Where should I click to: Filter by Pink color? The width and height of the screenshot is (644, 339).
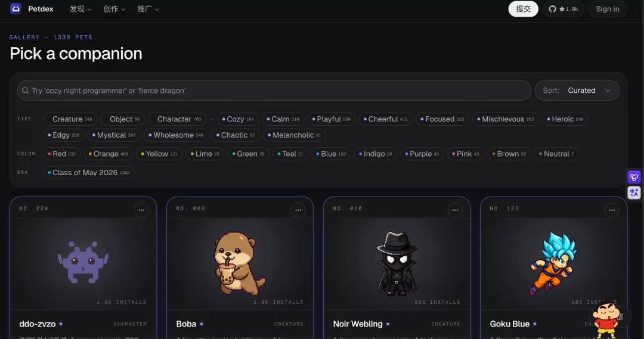coord(465,154)
